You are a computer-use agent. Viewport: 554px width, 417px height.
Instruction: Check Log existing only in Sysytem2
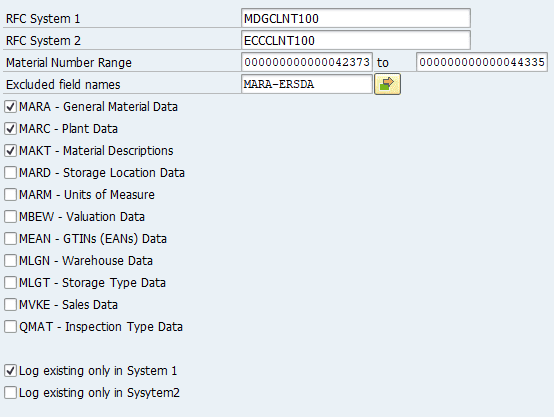coord(11,393)
